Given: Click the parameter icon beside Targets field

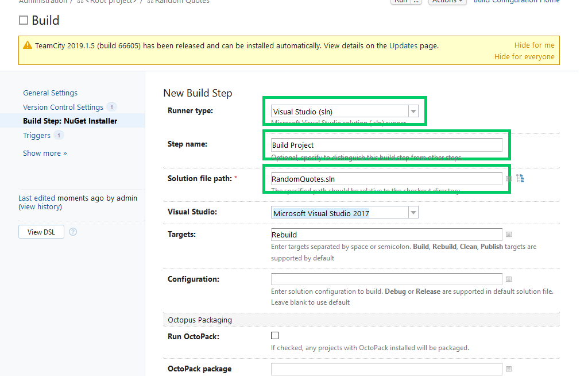Looking at the screenshot, I should coord(509,235).
